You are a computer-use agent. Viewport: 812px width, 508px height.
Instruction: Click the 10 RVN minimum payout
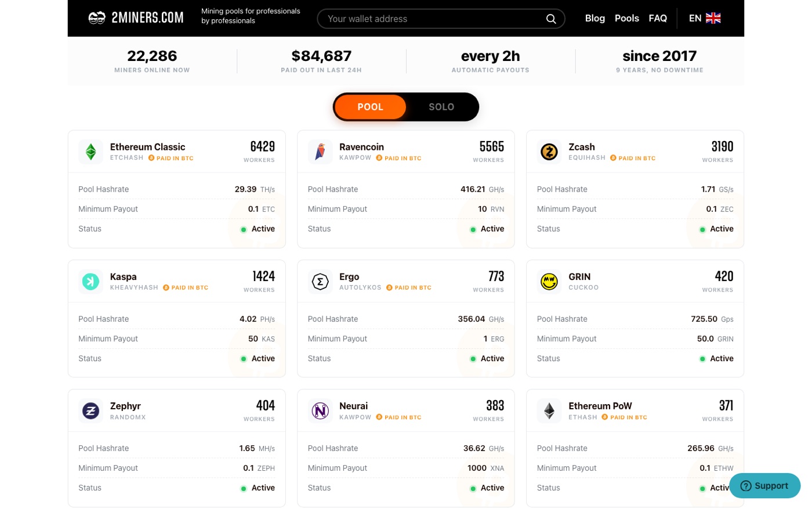coord(491,210)
